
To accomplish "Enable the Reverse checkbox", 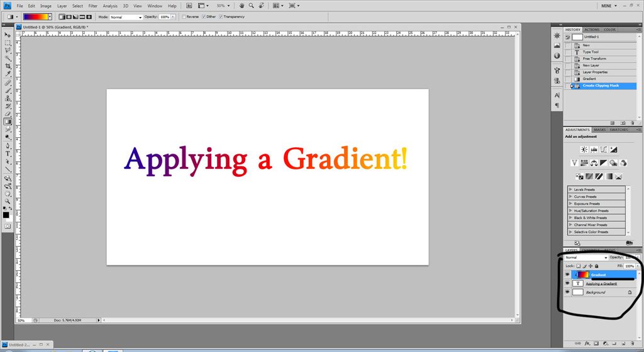I will click(x=184, y=17).
